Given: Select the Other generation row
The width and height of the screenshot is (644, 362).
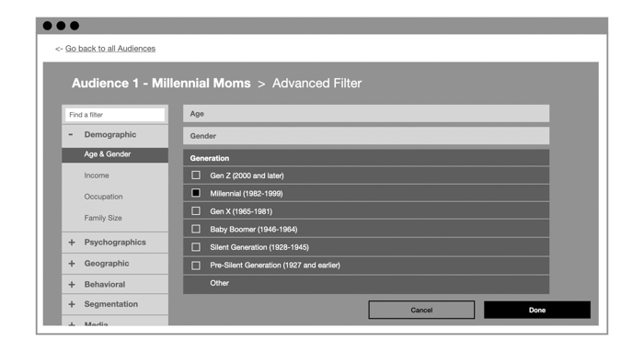Looking at the screenshot, I should (366, 284).
